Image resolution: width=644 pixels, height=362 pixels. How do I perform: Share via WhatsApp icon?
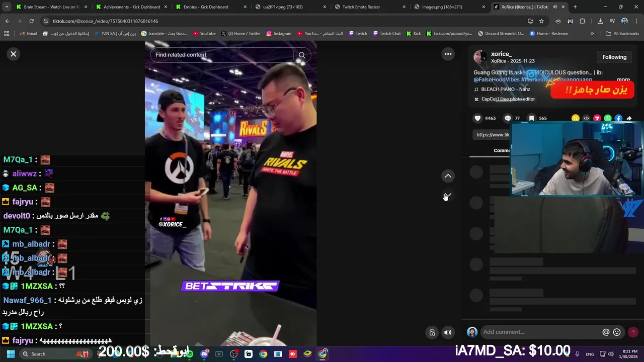click(x=608, y=118)
